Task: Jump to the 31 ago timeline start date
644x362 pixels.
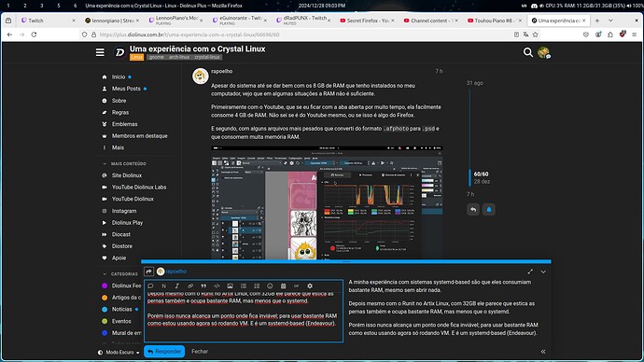Action: pos(474,83)
